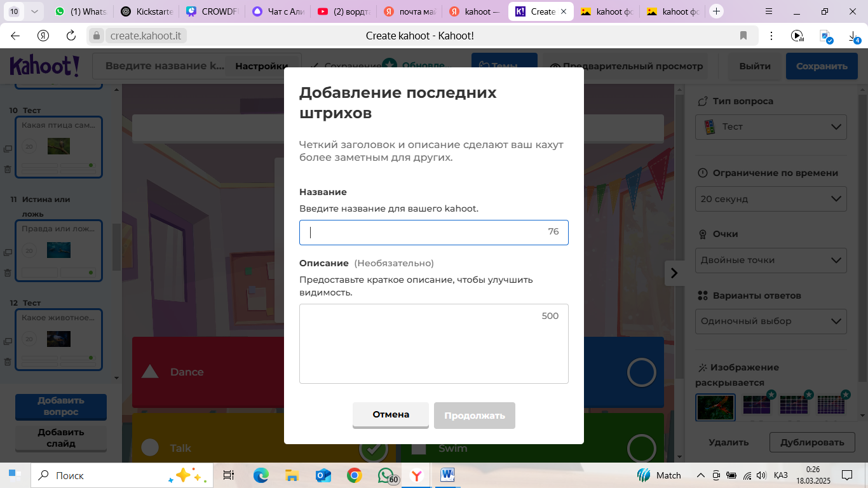Viewport: 868px width, 488px height.
Task: Click the Выйти button
Action: [755, 66]
